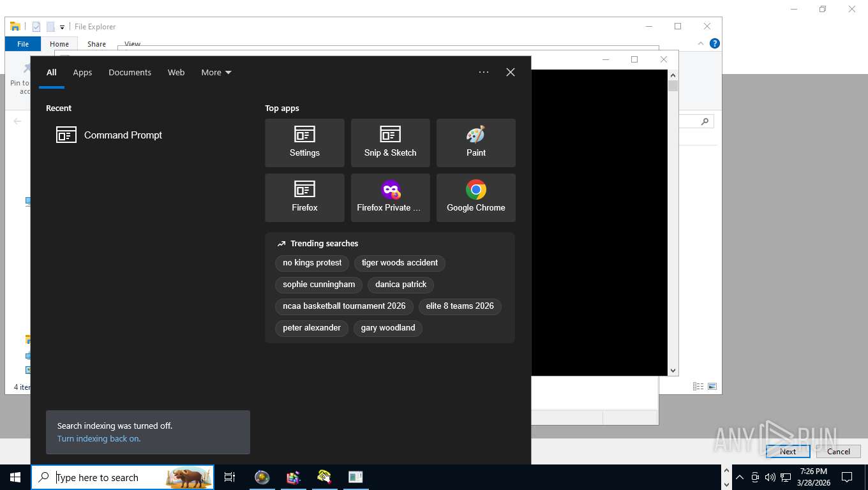Screen dimensions: 868x490
Task: Open the yellow hand taskbar app
Action: tap(324, 477)
